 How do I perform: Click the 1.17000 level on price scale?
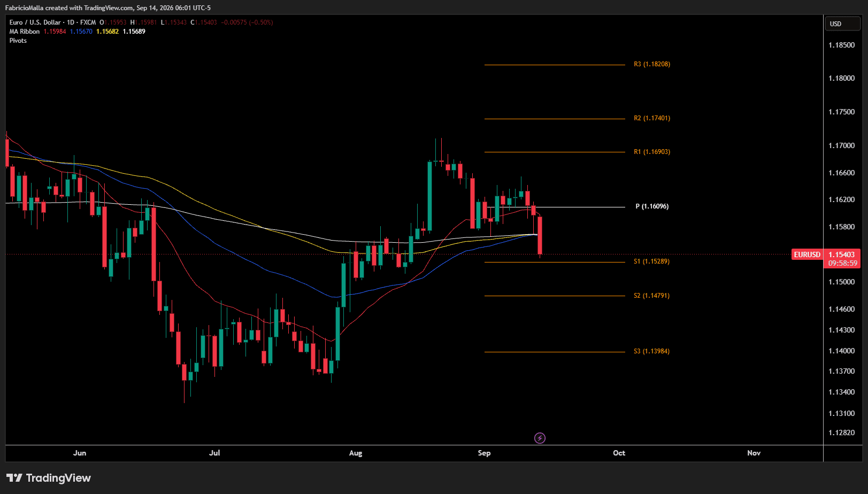pos(842,145)
